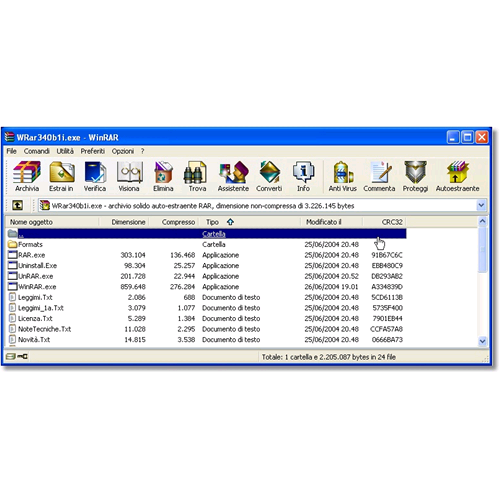Select the Formats folder row
Viewport: 500px width, 500px height.
[x=207, y=244]
